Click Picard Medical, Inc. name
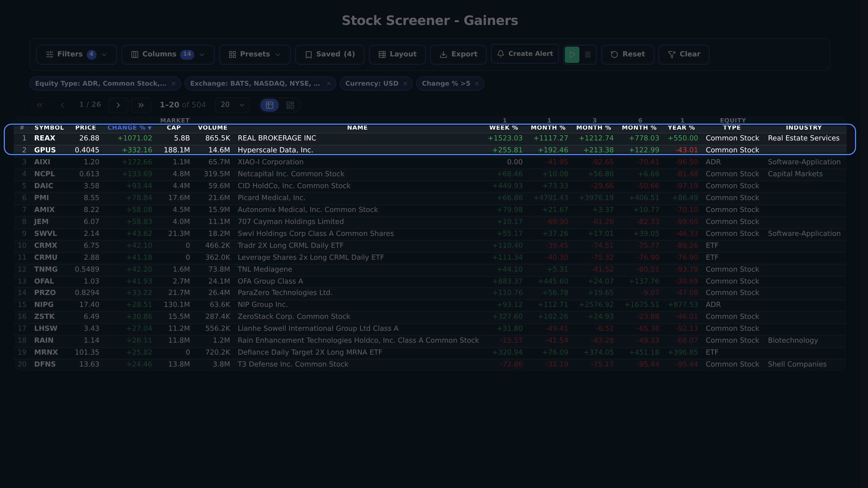 coord(271,198)
